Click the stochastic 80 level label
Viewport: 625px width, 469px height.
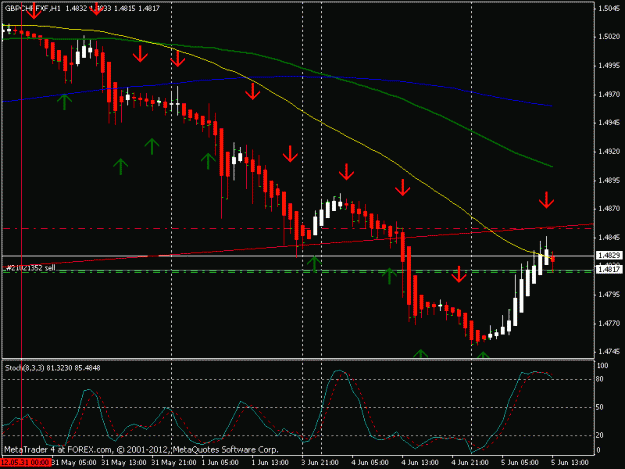(599, 379)
